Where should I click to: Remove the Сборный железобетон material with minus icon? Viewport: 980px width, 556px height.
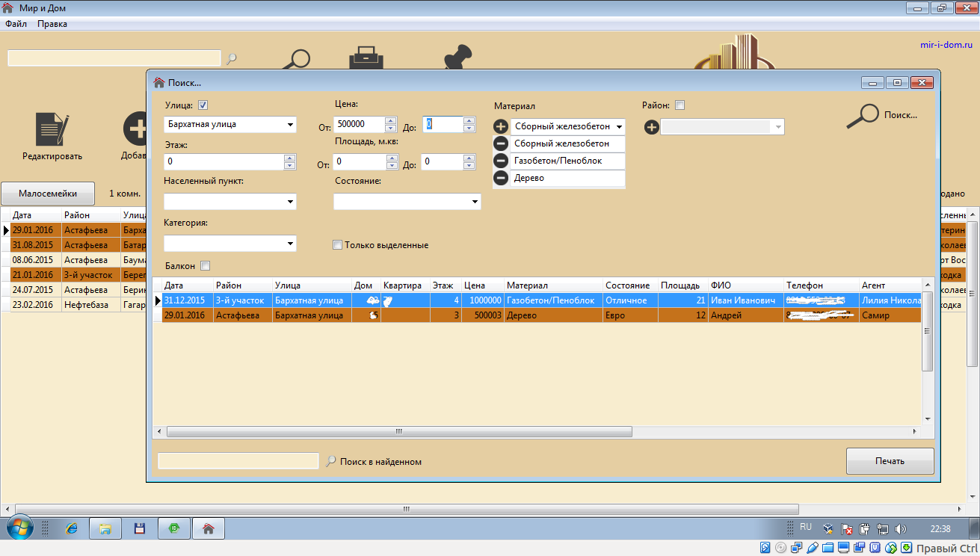(x=501, y=143)
